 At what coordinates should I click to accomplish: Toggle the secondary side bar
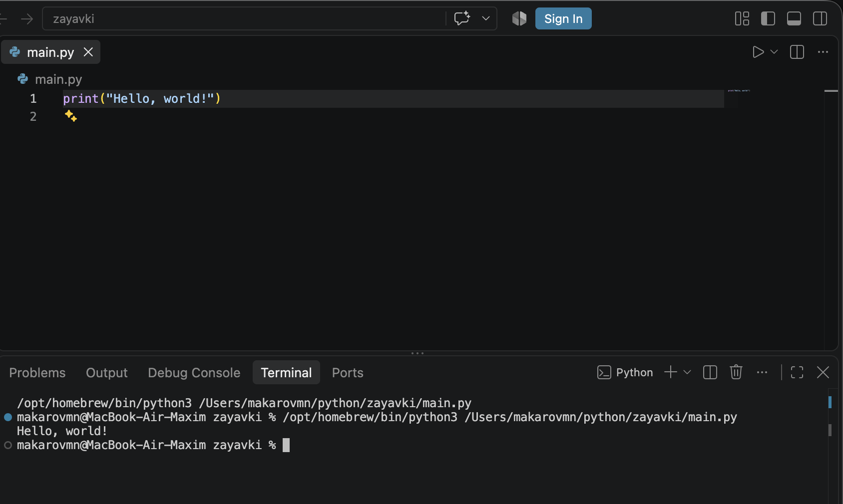[x=820, y=18]
